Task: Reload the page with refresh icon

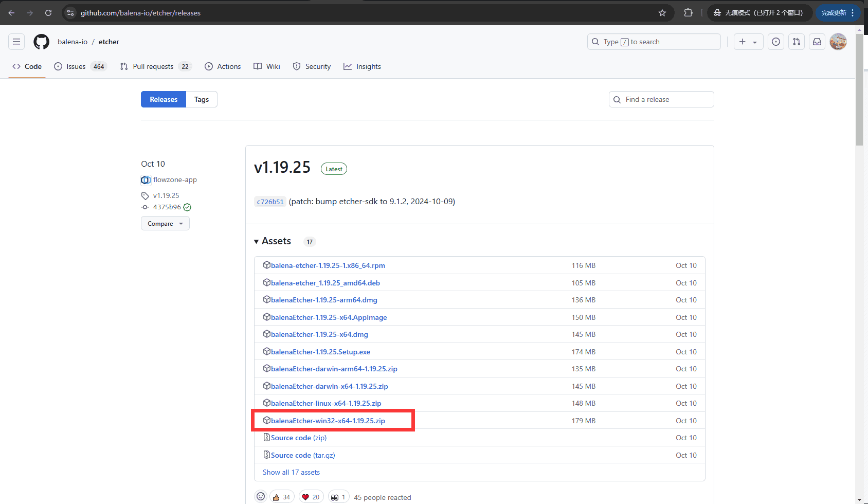Action: 48,13
